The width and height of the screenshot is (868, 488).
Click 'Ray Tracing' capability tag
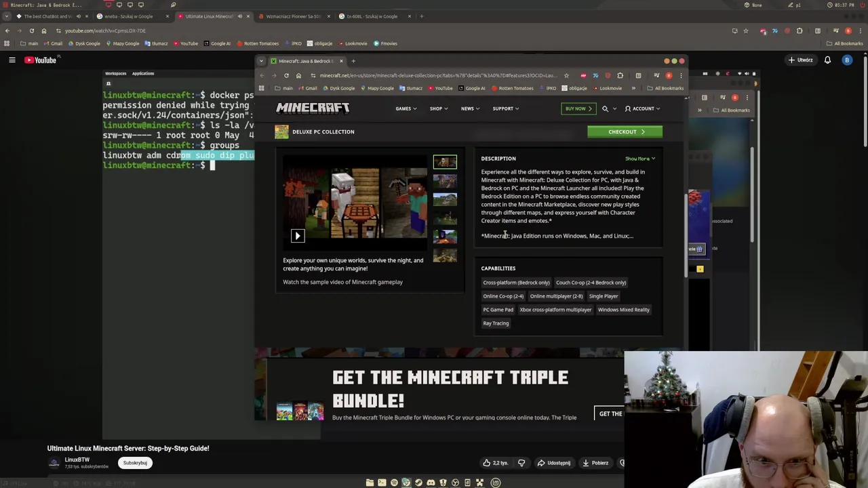coord(496,323)
